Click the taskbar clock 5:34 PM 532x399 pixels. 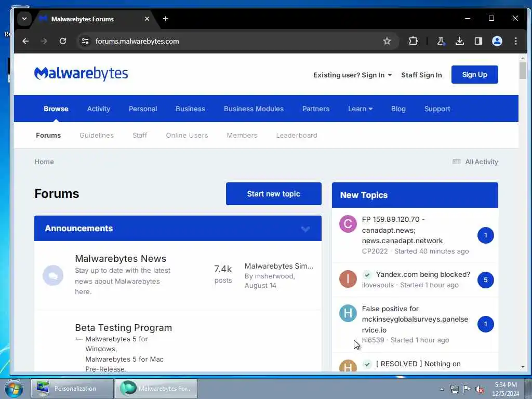506,385
